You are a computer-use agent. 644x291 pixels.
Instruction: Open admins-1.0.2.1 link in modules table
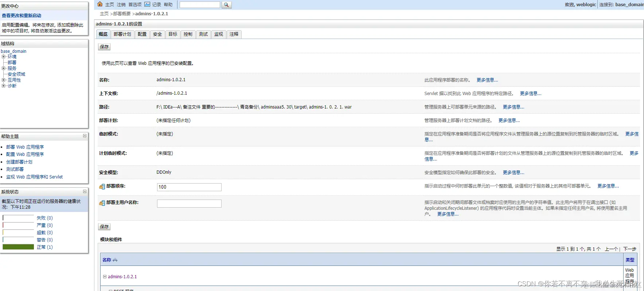click(x=122, y=277)
